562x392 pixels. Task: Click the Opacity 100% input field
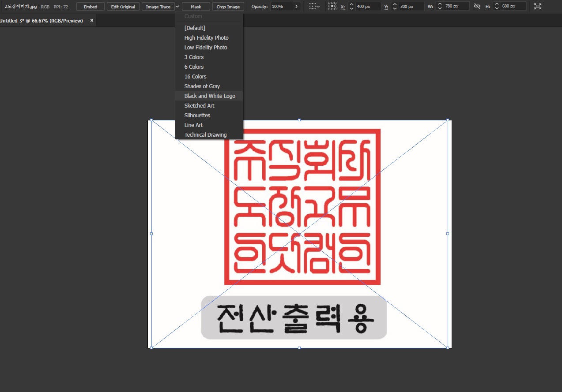click(x=281, y=7)
